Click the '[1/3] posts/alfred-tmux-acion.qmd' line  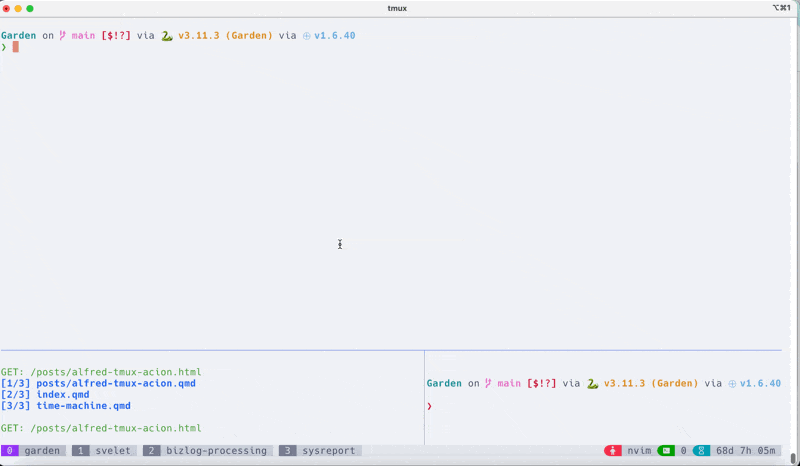click(x=98, y=383)
